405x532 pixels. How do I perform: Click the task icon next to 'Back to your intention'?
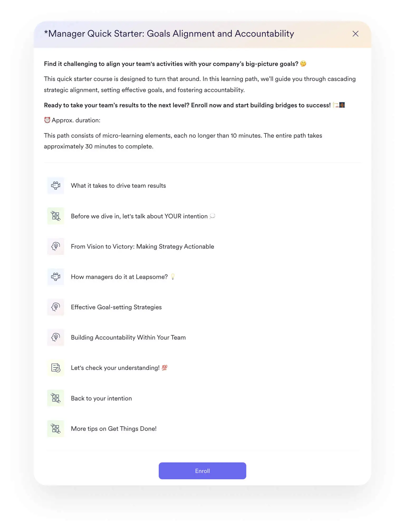(55, 398)
